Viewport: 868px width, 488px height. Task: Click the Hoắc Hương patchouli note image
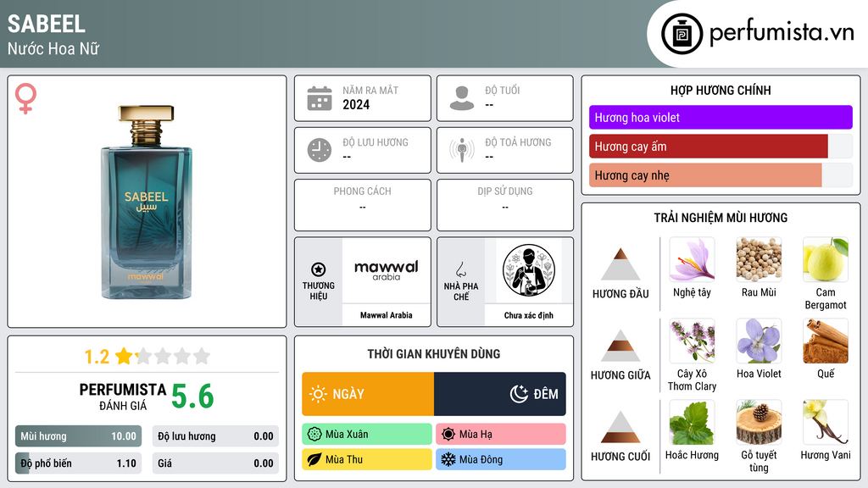pos(692,422)
